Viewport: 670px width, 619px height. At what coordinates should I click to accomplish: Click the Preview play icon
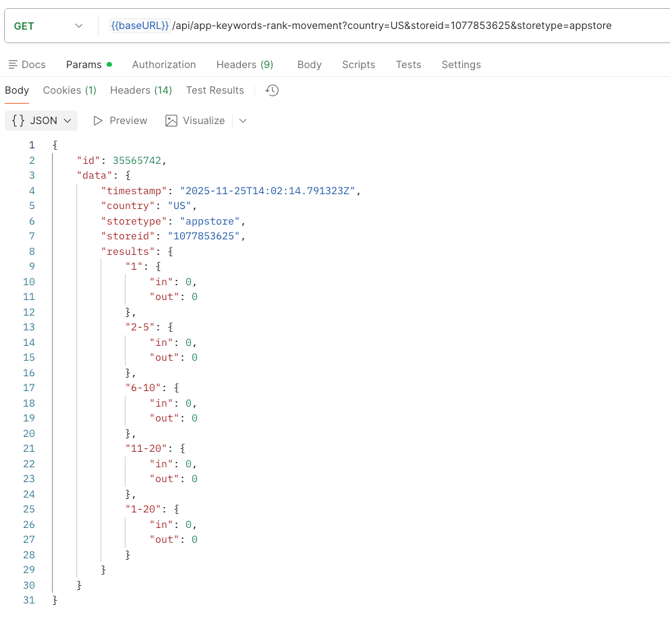click(x=98, y=121)
